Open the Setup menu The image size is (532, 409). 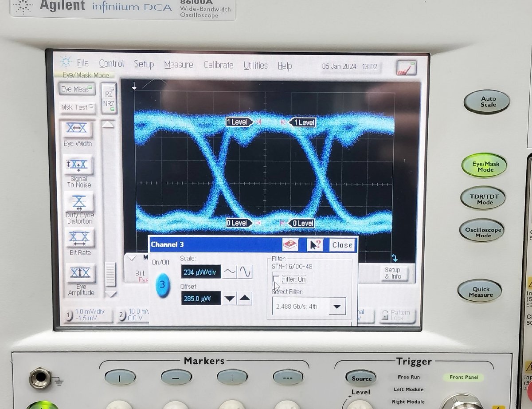[144, 64]
